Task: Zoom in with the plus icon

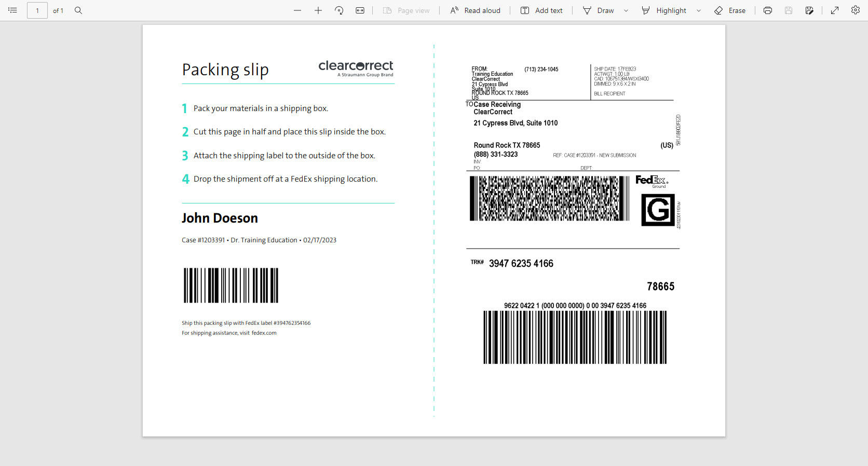Action: [x=318, y=10]
